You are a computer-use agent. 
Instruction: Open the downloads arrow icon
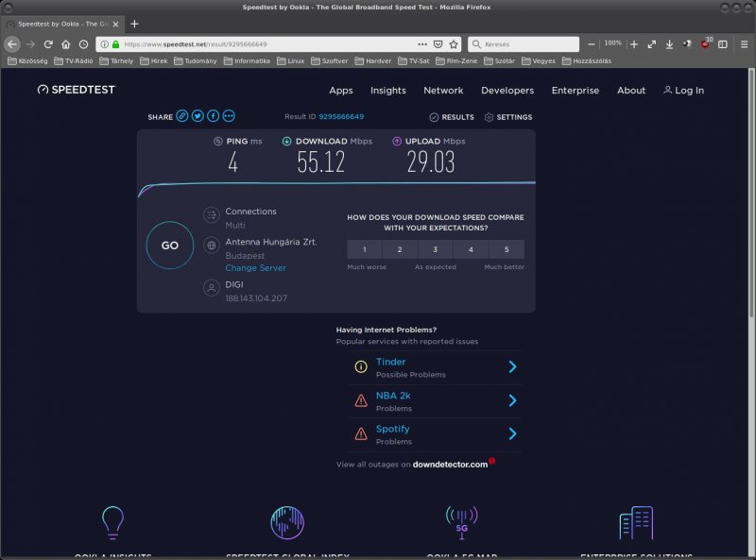coord(669,44)
